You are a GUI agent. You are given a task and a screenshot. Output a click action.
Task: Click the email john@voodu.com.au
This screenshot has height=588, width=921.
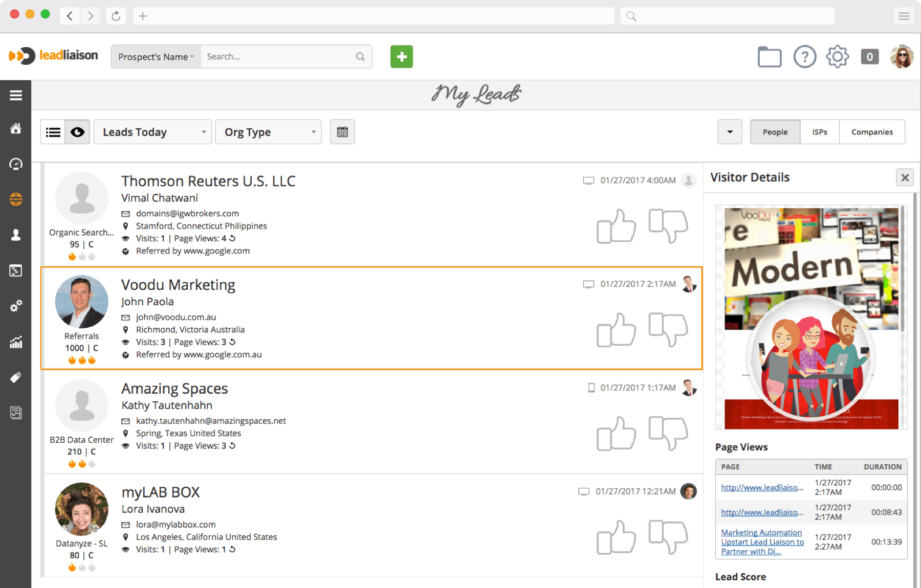coord(176,317)
